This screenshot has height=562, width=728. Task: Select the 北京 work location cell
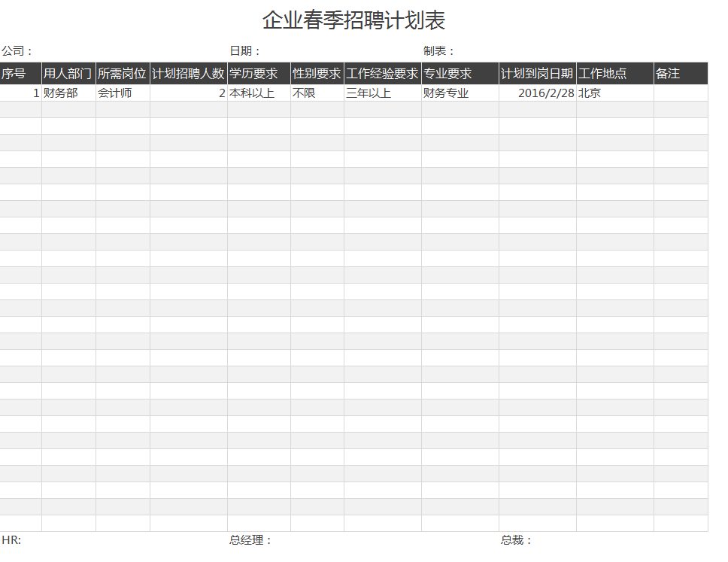(614, 93)
